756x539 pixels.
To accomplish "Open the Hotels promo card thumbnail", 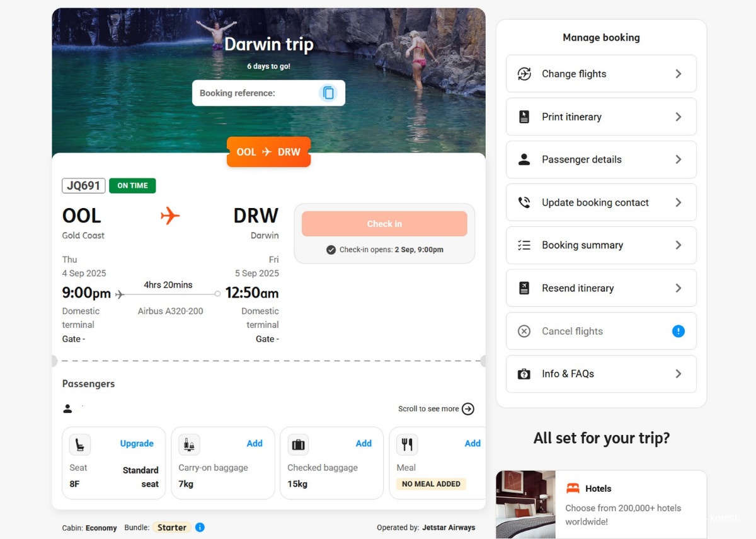I will click(x=525, y=504).
